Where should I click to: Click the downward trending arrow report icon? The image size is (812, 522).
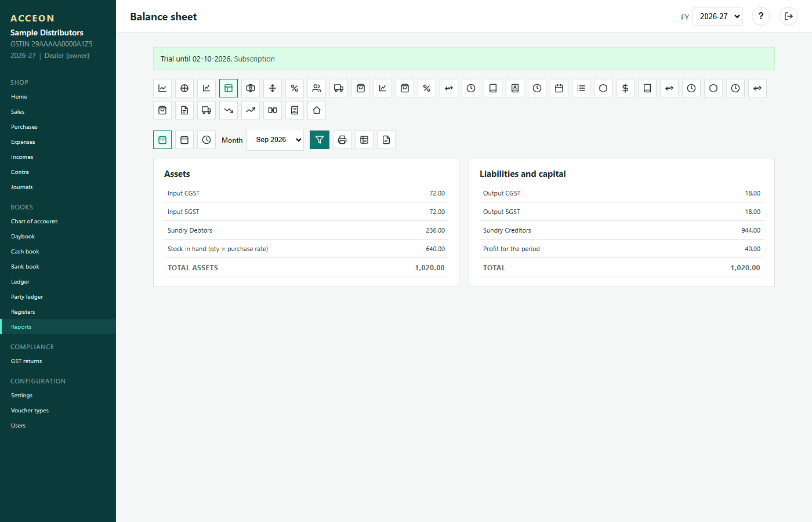229,110
